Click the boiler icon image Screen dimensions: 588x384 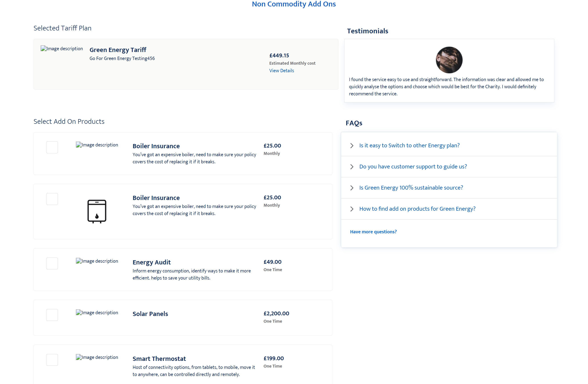pyautogui.click(x=97, y=211)
